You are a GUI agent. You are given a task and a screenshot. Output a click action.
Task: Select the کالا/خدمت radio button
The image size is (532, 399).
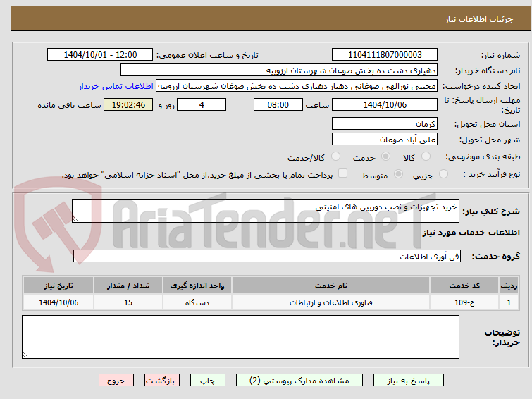[x=335, y=156]
